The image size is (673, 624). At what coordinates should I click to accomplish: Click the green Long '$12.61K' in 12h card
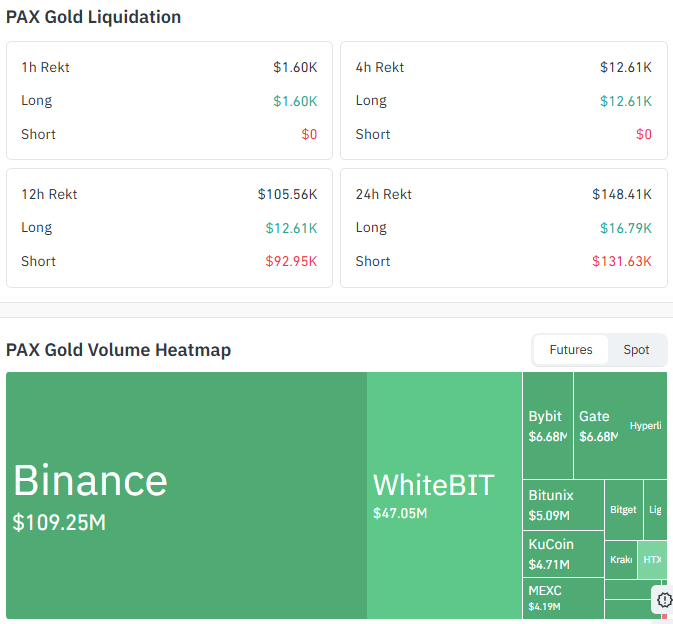point(291,228)
